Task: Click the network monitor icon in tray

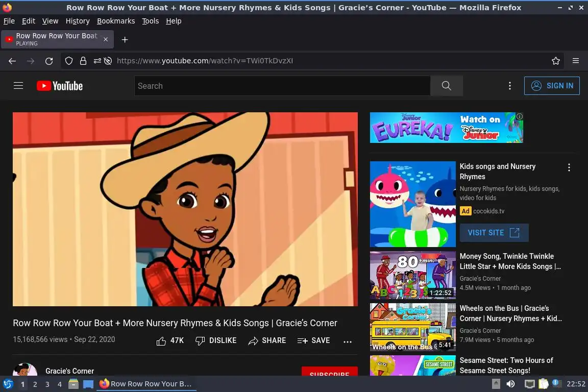Action: pos(529,384)
